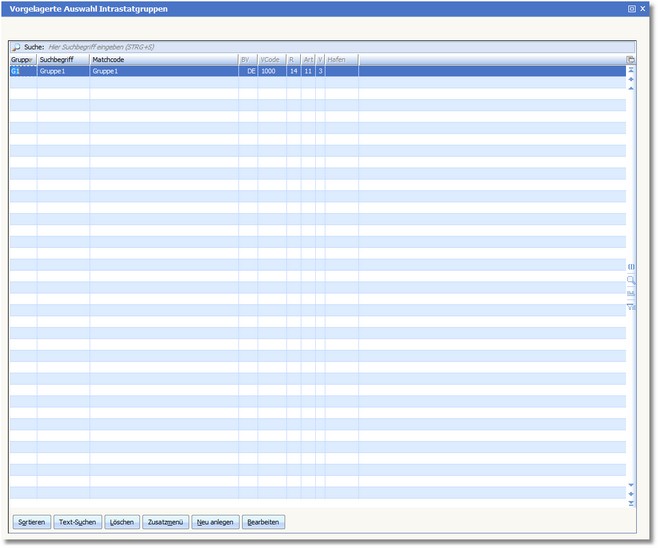
Task: Click Neu anlegen to create a group
Action: point(216,522)
